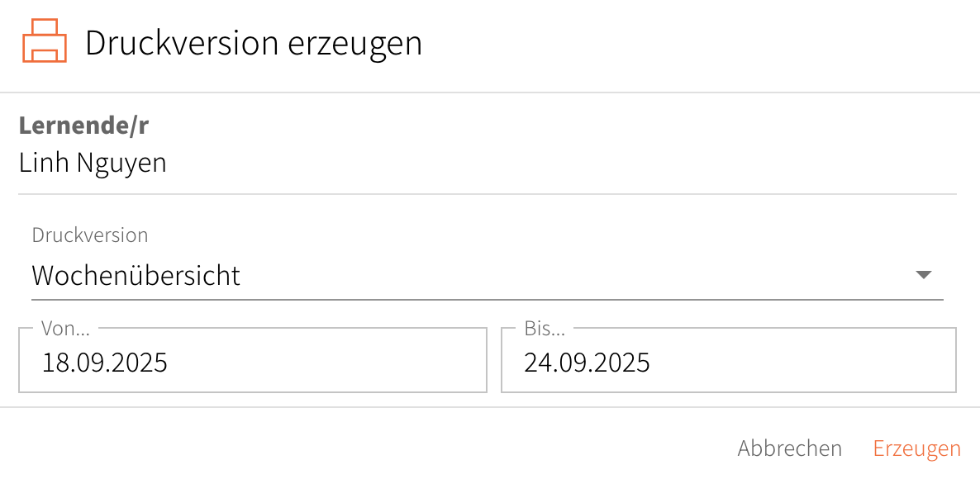Focus the Von… start date field

click(x=252, y=362)
